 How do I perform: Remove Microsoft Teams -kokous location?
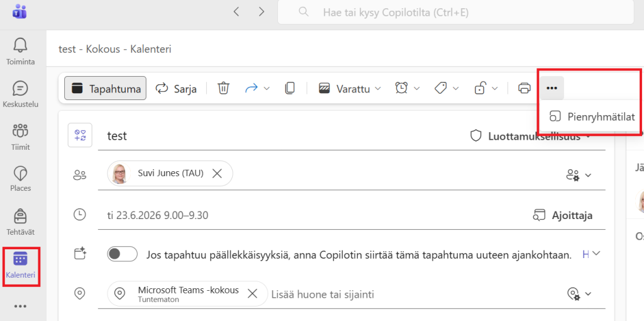252,293
